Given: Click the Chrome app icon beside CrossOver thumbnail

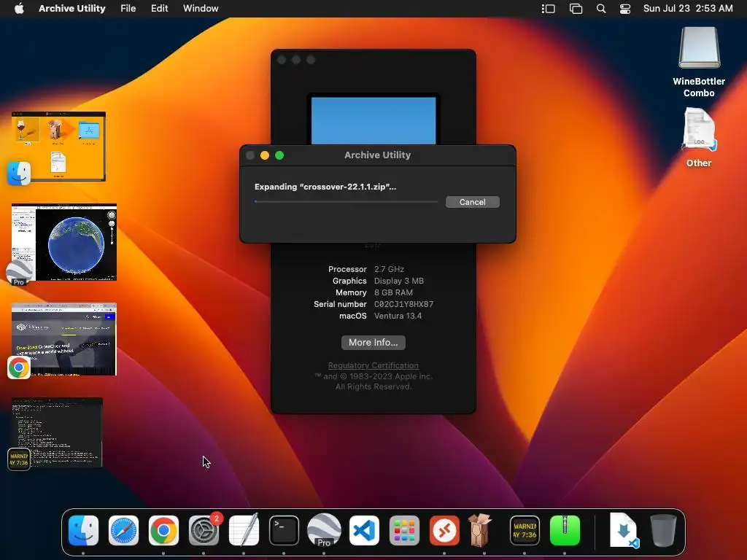Looking at the screenshot, I should [x=18, y=367].
